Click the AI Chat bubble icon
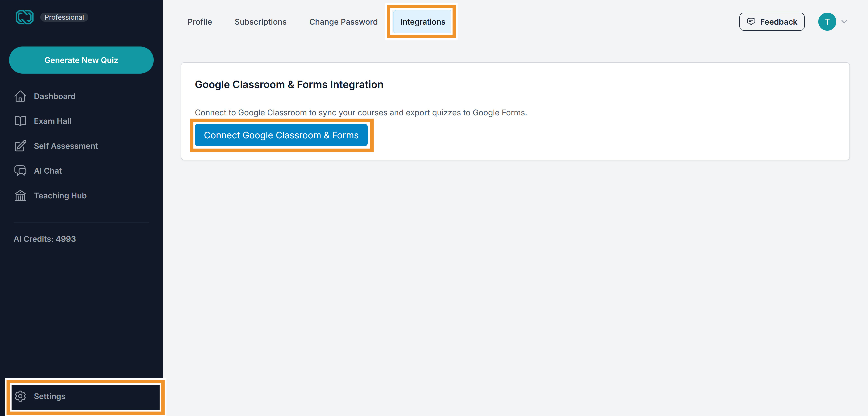Viewport: 868px width, 416px height. (20, 171)
